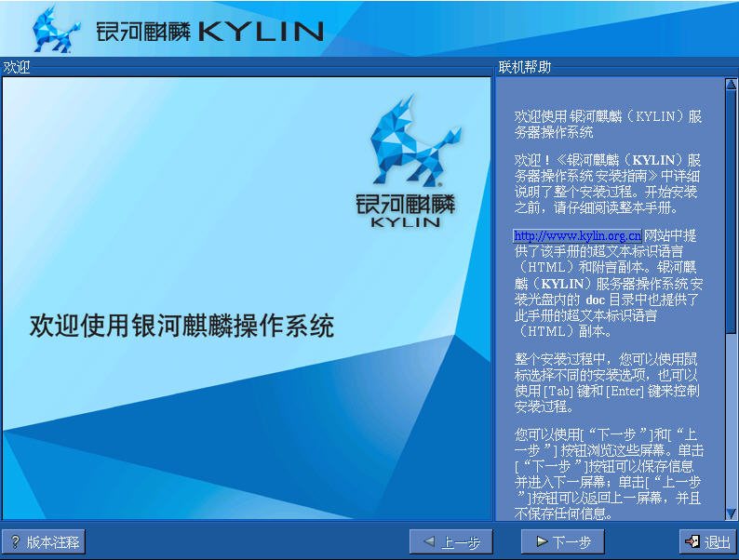Click the 上一步 back button
Viewport: 739px width, 560px height.
(451, 541)
